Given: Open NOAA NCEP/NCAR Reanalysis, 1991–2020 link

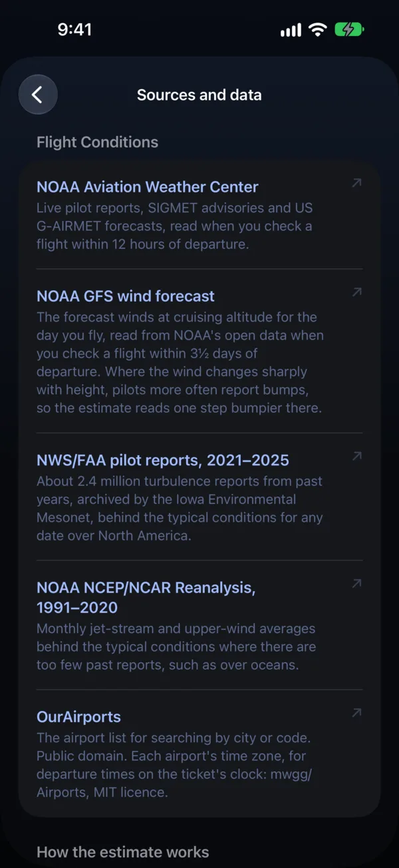Looking at the screenshot, I should pyautogui.click(x=146, y=597).
